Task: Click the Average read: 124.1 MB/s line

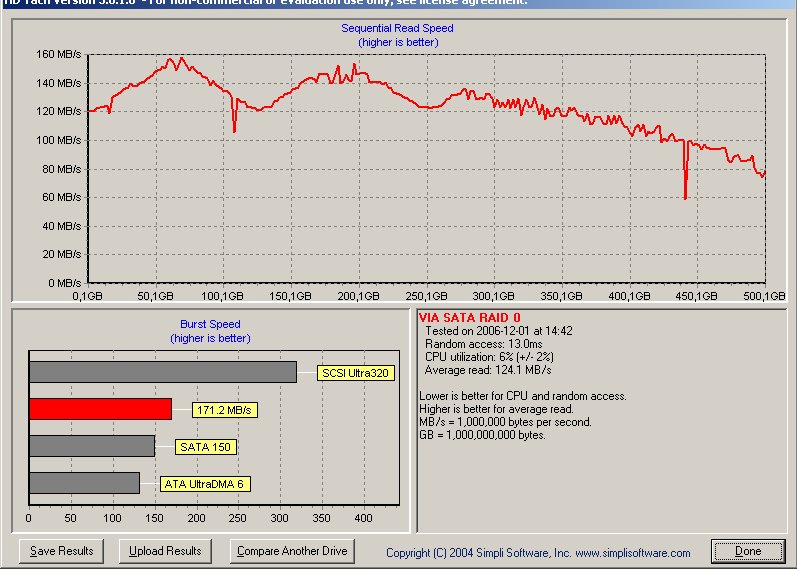Action: [x=488, y=370]
